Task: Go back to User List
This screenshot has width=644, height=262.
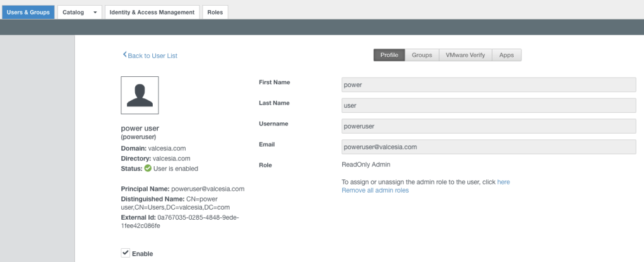Action: 150,55
